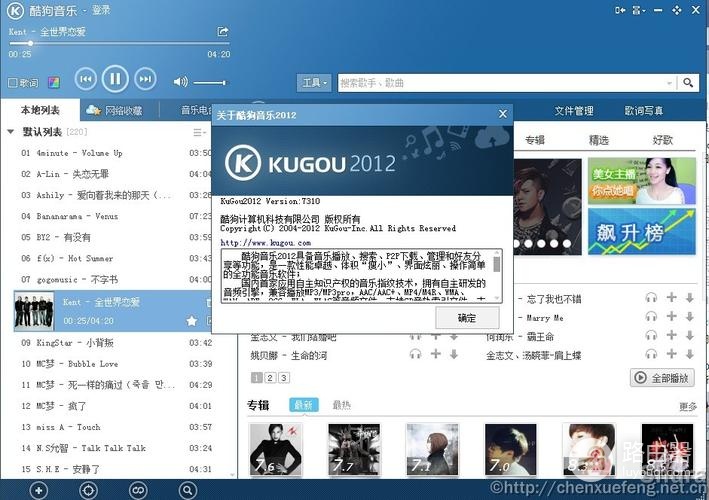Open the 工具 tools dropdown
Viewport: 709px width, 500px height.
pyautogui.click(x=314, y=83)
